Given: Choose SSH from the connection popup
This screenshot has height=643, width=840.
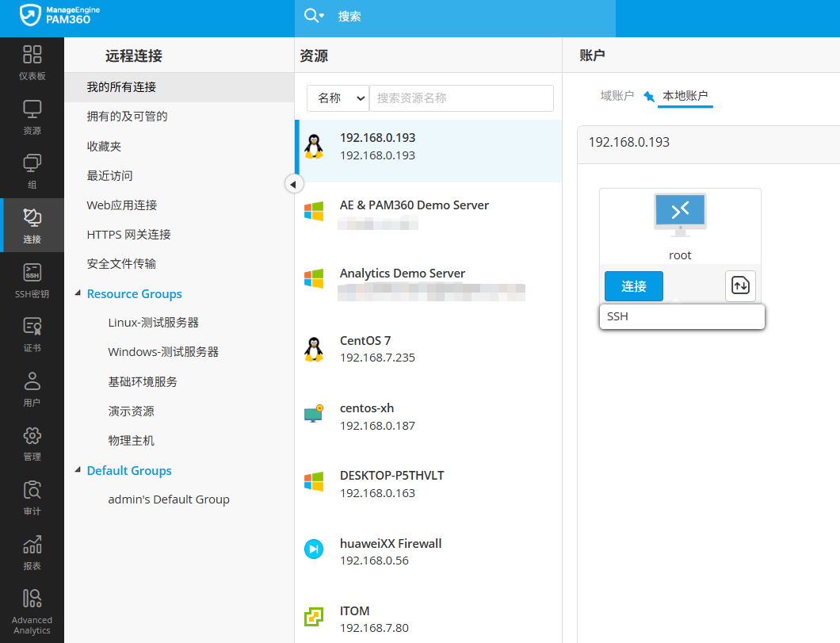Looking at the screenshot, I should point(682,316).
